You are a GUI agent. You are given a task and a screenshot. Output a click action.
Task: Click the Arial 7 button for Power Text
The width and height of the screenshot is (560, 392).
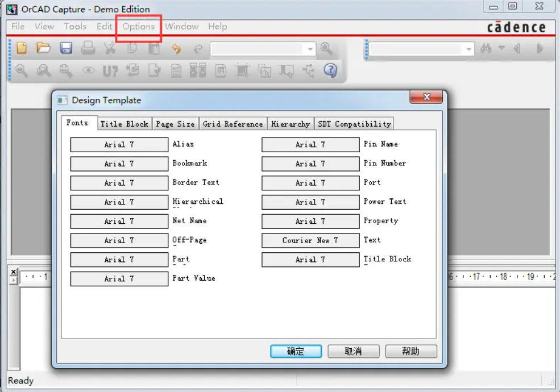pos(310,202)
